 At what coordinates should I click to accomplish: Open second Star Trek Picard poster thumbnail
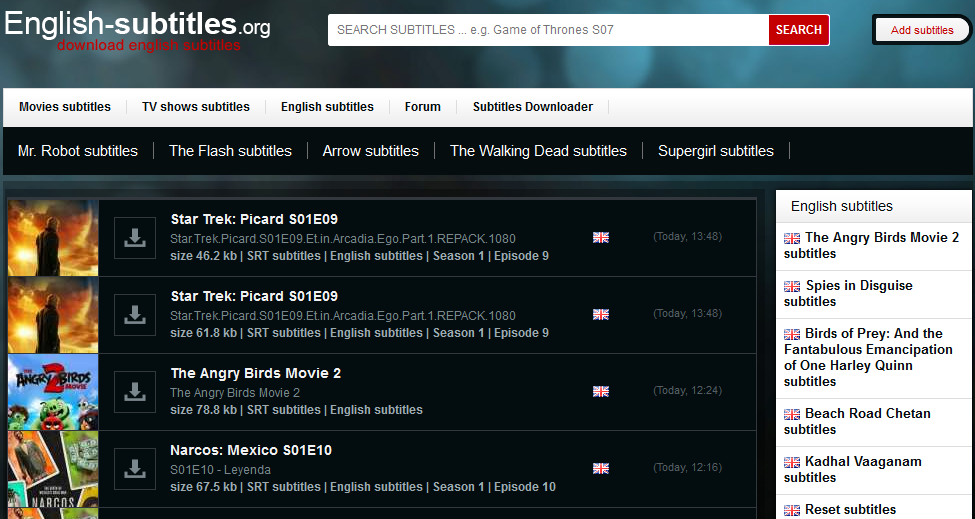[x=53, y=315]
